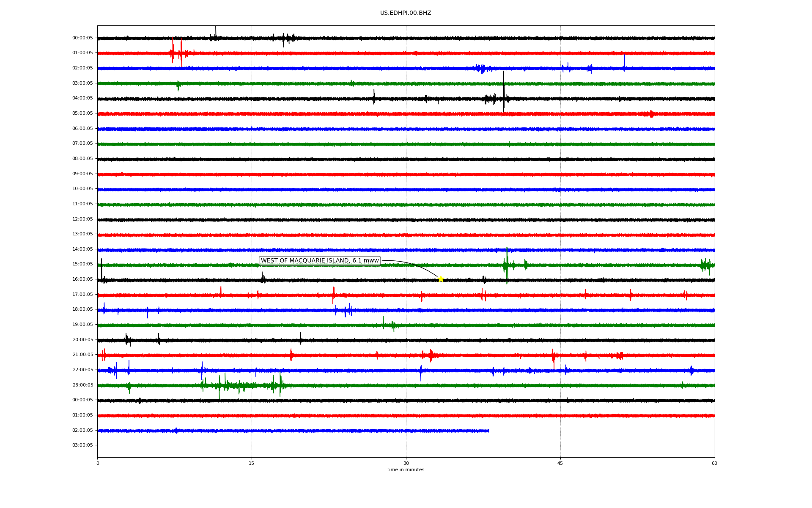The height and width of the screenshot is (508, 812).
Task: Select the 45 tick on the minutes axis
Action: pos(560,464)
